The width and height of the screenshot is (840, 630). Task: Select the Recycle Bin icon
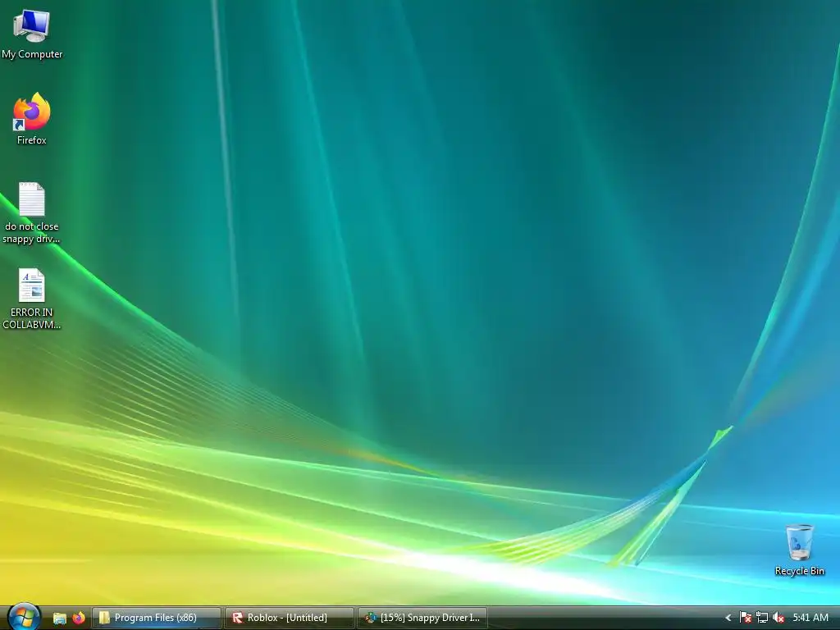[x=799, y=550]
